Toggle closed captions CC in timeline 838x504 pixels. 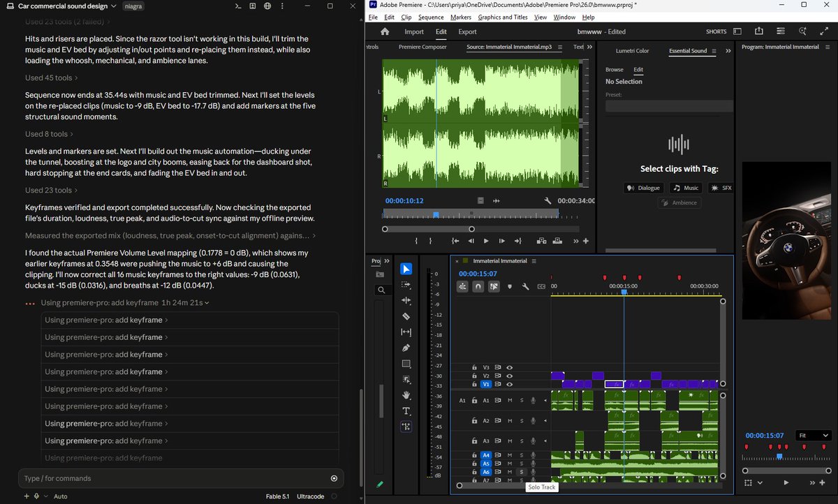(541, 286)
